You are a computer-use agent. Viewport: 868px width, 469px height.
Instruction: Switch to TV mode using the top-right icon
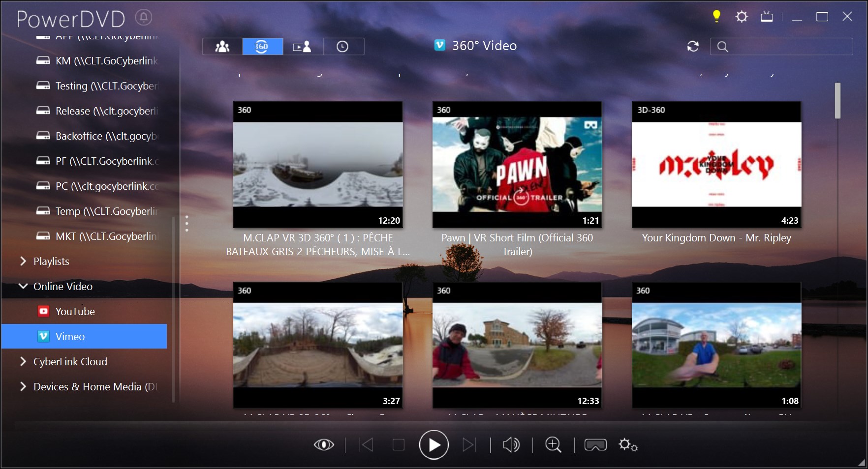767,16
